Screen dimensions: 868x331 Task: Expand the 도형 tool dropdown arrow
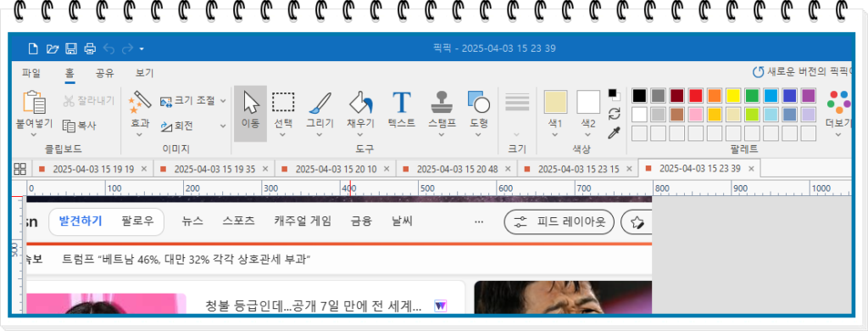pos(479,135)
